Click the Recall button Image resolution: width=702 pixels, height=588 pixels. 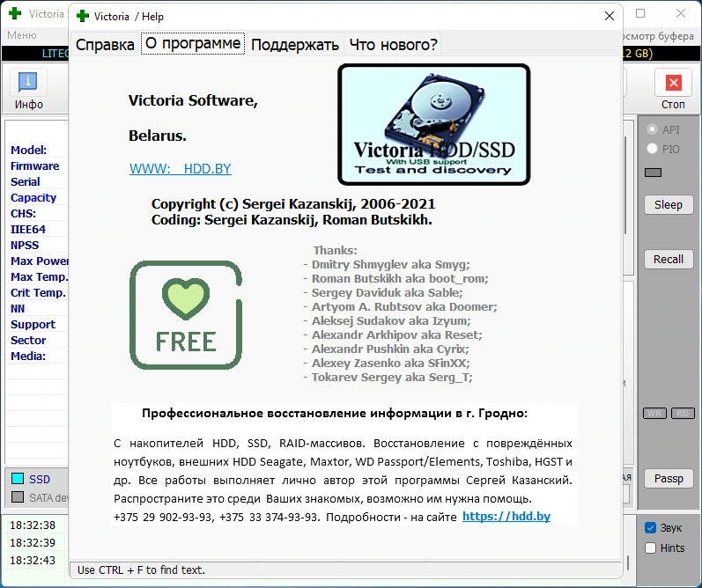click(669, 259)
